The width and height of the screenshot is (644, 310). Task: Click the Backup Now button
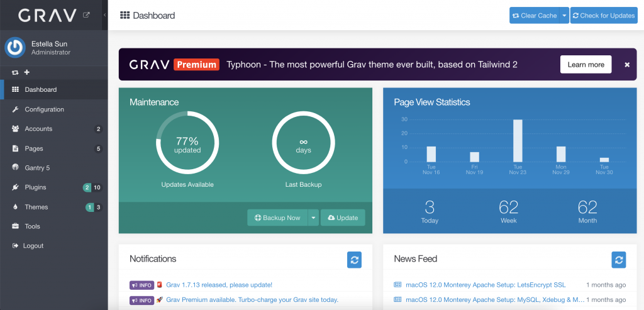277,218
